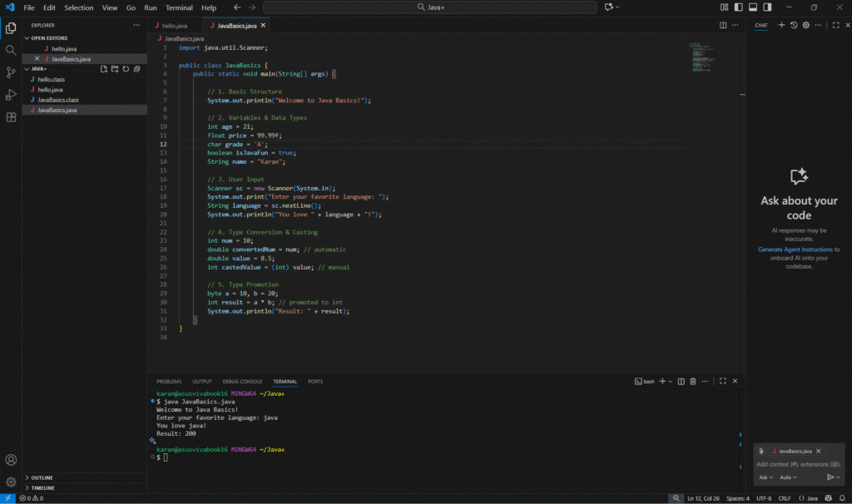
Task: Click the attach context paperclip in chat input
Action: [x=761, y=451]
